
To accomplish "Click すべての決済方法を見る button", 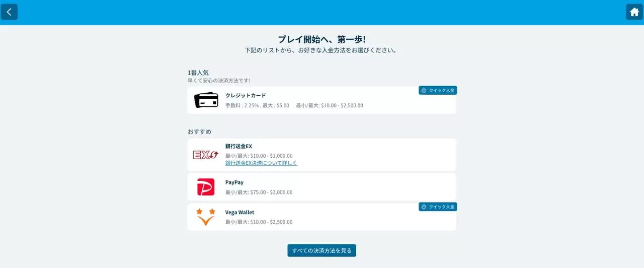I will 322,250.
